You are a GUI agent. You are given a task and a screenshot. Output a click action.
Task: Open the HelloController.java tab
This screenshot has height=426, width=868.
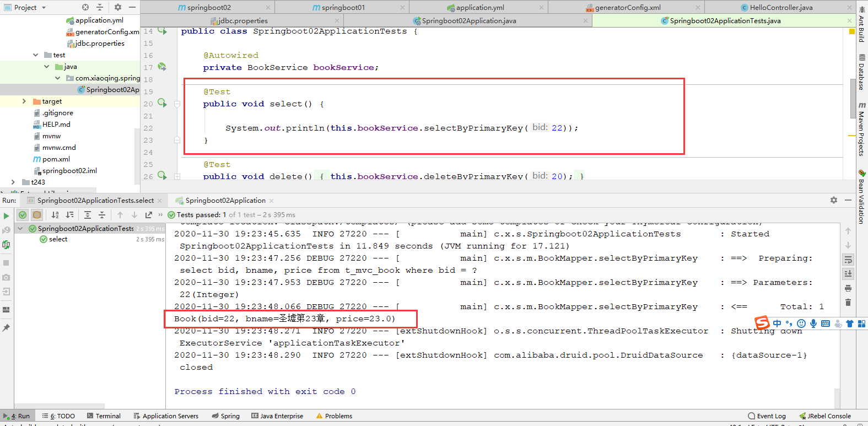776,7
